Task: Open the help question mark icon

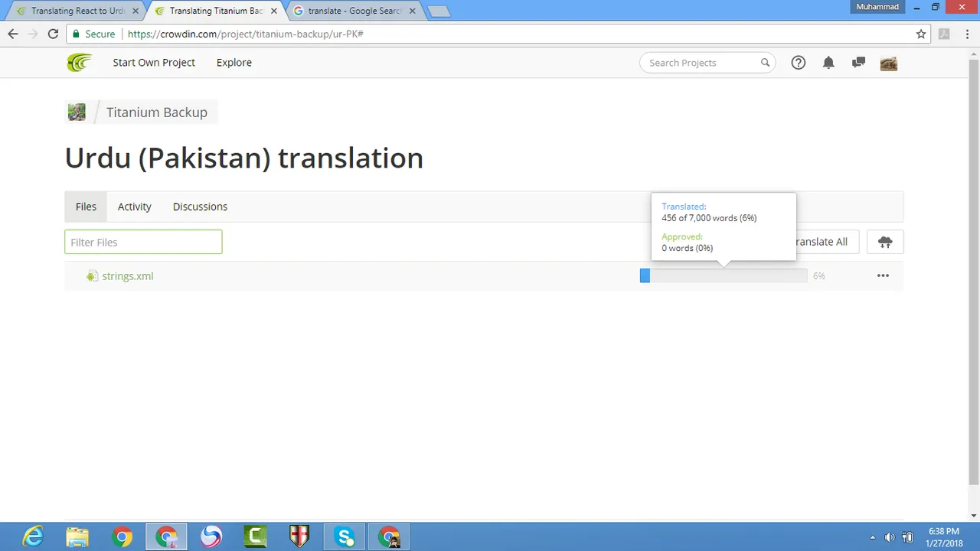Action: click(x=799, y=63)
